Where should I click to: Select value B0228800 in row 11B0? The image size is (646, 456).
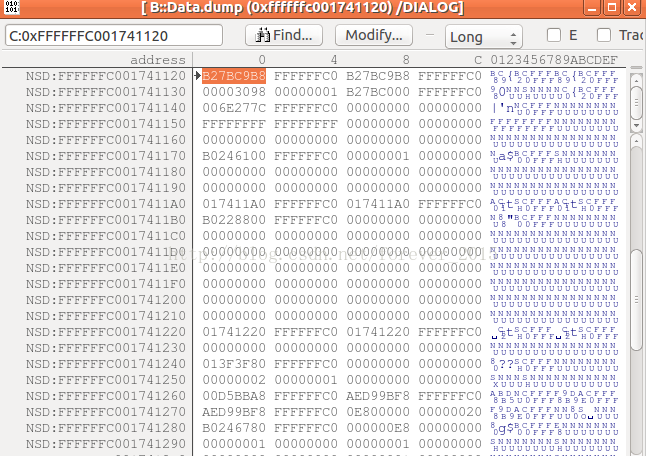click(234, 220)
